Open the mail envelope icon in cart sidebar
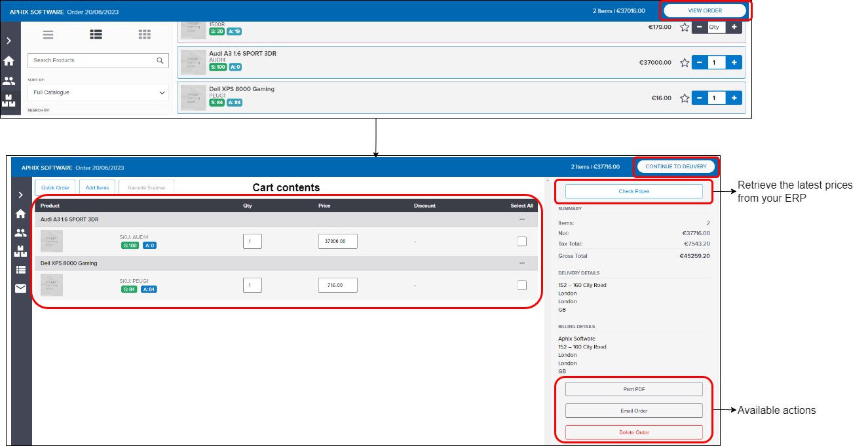868x446 pixels. (21, 288)
